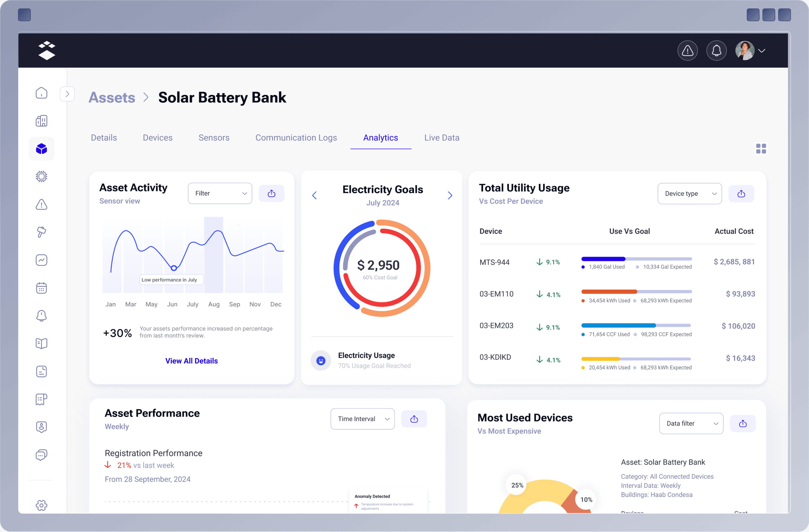The image size is (809, 532).
Task: Open the Device type dropdown
Action: (689, 193)
